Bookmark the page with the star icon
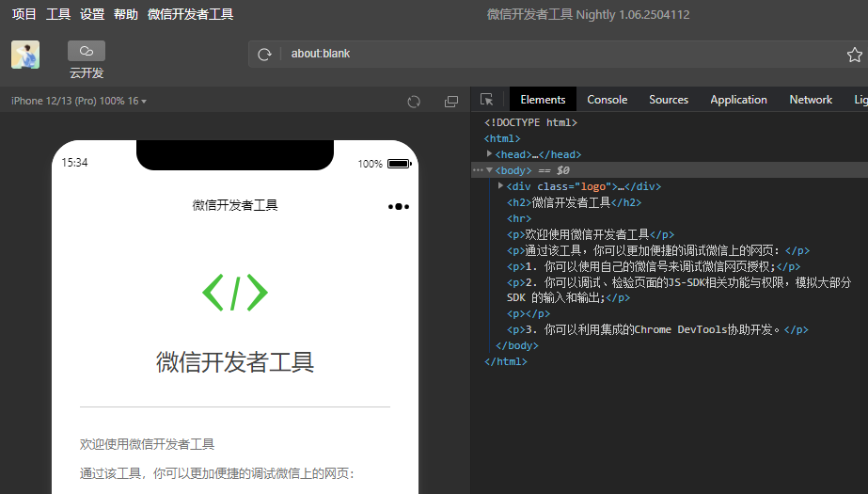Viewport: 868px width, 494px height. point(854,55)
